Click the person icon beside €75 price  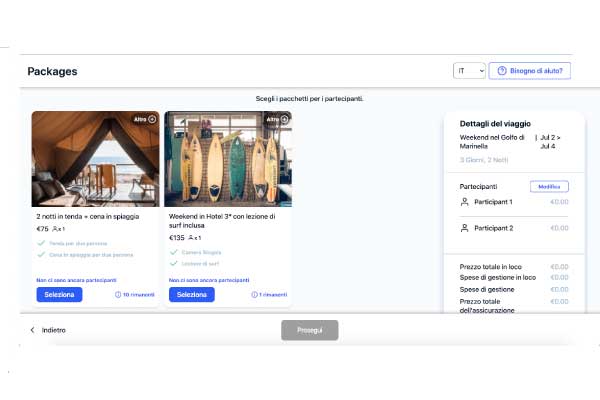pos(56,229)
